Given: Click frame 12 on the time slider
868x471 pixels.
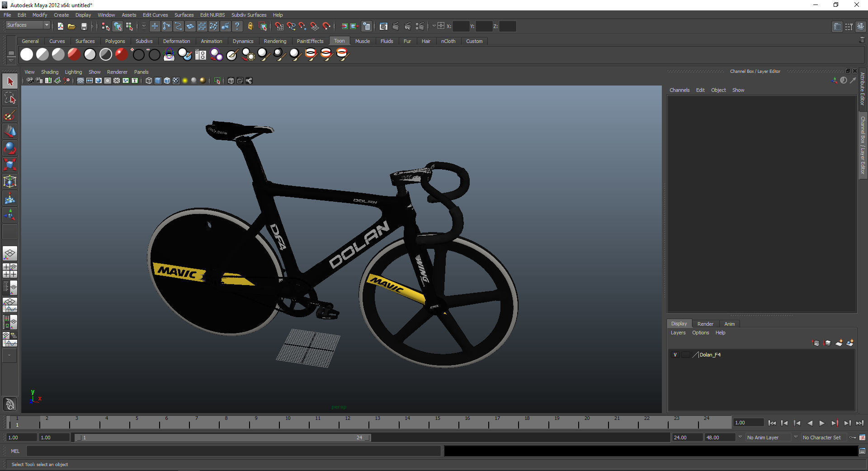Looking at the screenshot, I should 347,423.
